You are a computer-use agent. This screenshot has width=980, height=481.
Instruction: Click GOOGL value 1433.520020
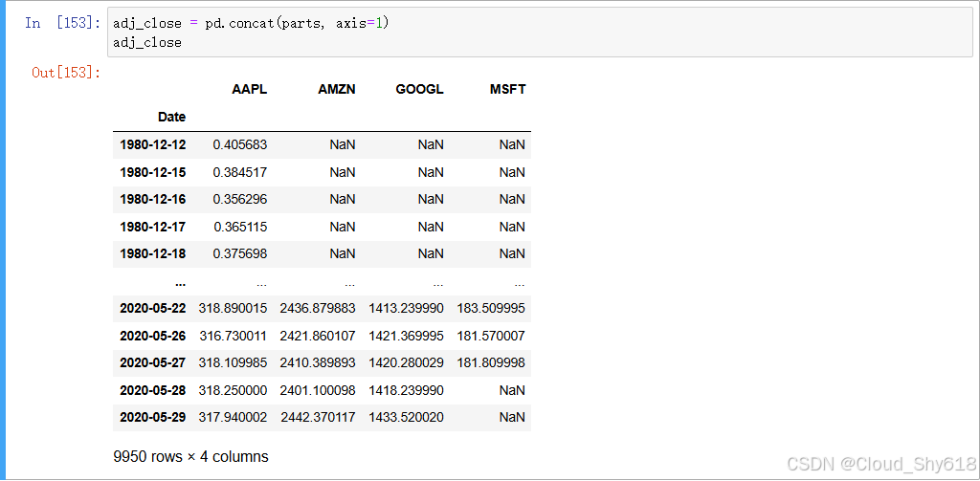406,417
